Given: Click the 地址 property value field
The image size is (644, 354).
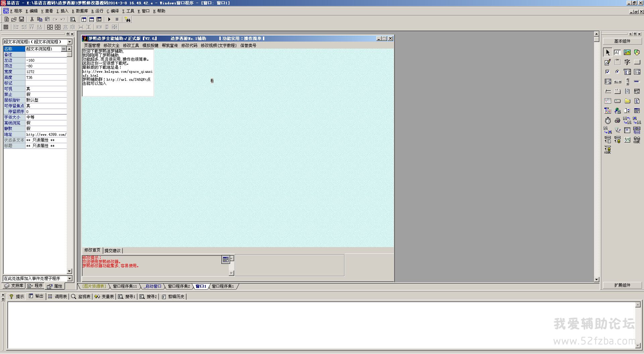Looking at the screenshot, I should click(x=46, y=134).
